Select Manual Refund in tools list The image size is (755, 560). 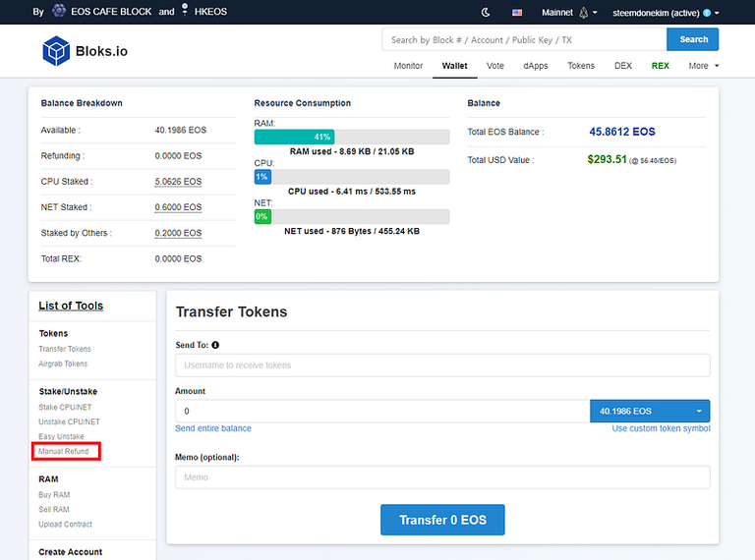(64, 452)
